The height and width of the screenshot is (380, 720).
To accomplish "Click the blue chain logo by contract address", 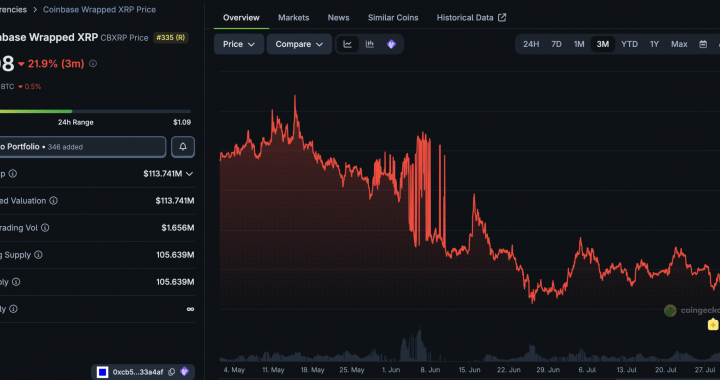I will tap(102, 372).
